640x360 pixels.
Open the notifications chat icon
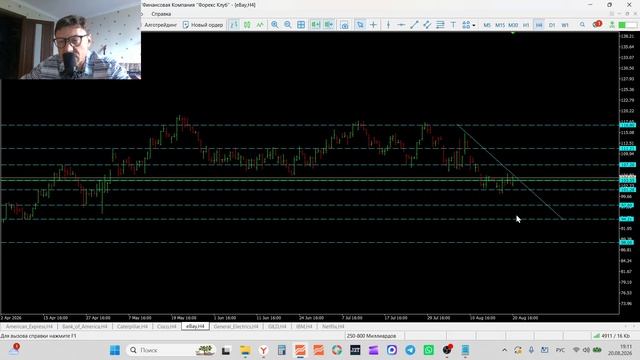tap(597, 24)
